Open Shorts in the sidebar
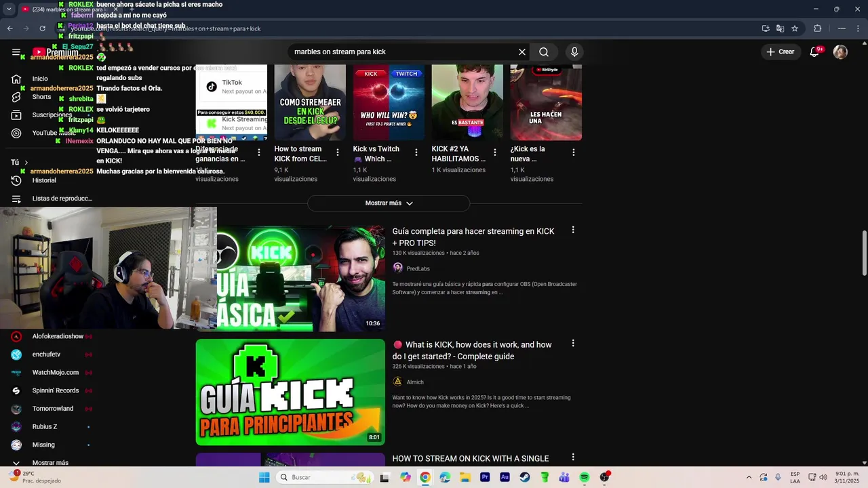This screenshot has width=868, height=488. pos(41,97)
